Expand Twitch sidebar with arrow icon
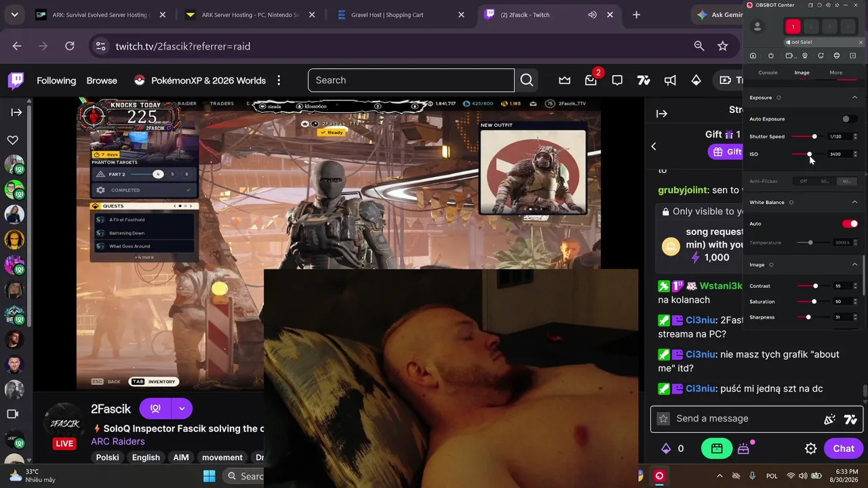This screenshot has height=488, width=868. point(16,113)
